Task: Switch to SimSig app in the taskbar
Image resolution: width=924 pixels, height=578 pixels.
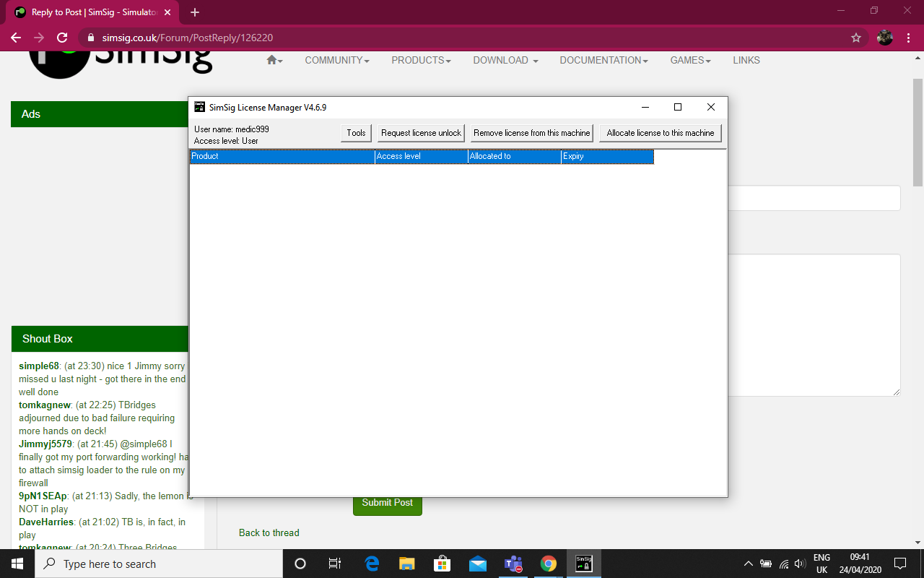Action: (584, 564)
